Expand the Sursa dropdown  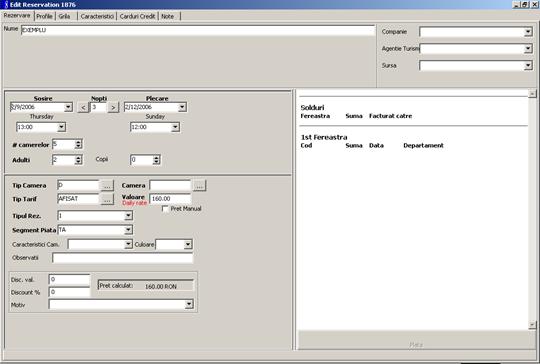pyautogui.click(x=528, y=65)
